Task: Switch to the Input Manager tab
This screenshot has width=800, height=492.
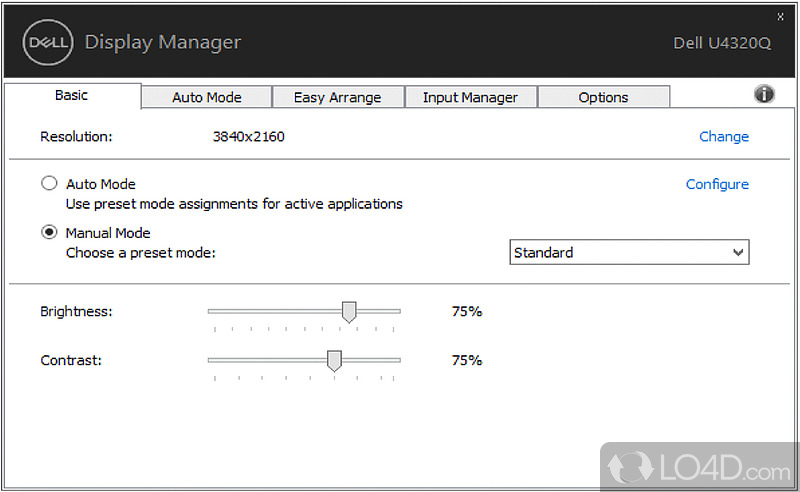Action: coord(470,97)
